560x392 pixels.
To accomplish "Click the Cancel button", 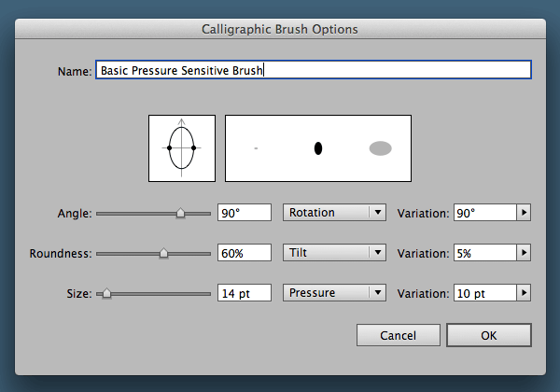I will click(399, 335).
